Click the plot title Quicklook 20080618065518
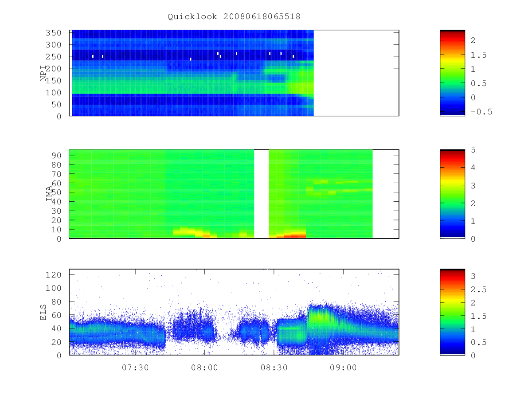Viewport: 532px width, 399px height. (234, 17)
